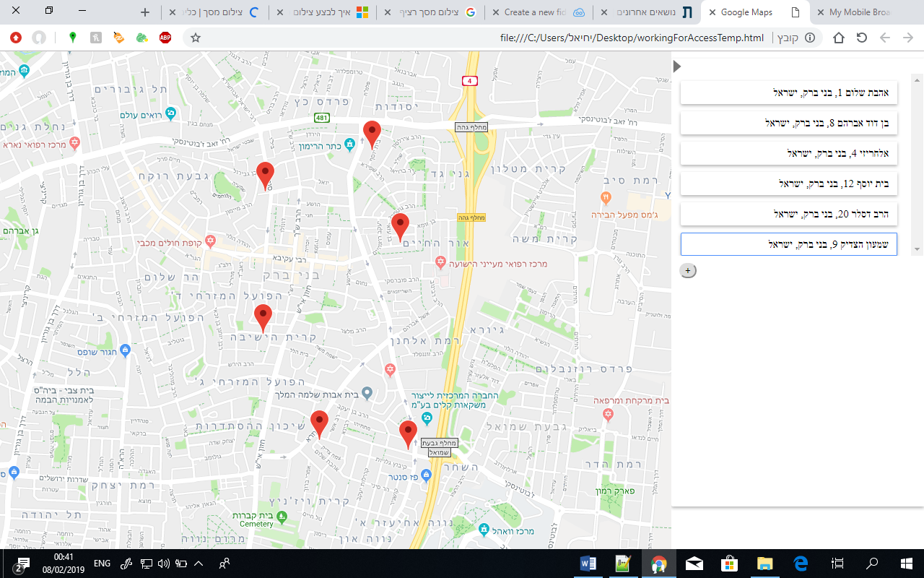The image size is (924, 578).
Task: Open Microsoft Word from the taskbar
Action: click(588, 564)
